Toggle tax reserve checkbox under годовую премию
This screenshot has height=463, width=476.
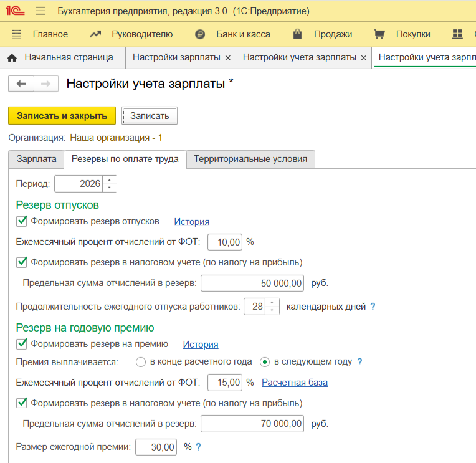[22, 403]
